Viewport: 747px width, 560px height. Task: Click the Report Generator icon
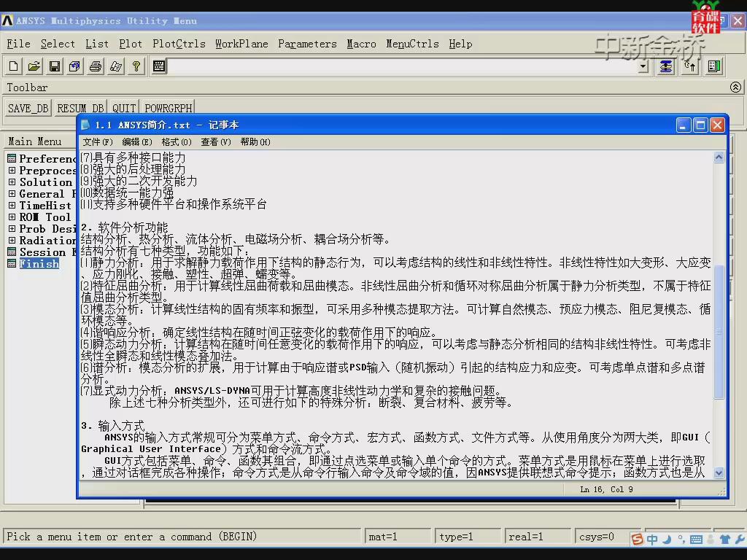(x=116, y=66)
